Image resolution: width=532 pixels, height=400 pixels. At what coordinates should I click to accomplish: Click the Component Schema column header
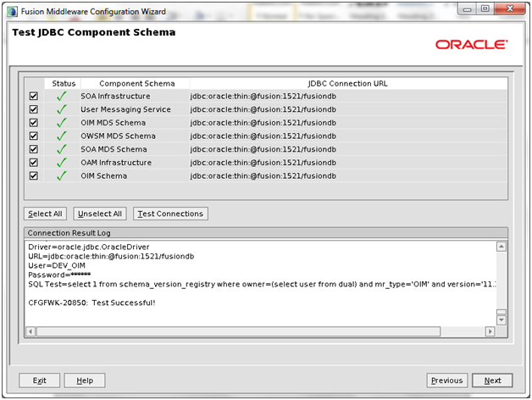point(136,84)
